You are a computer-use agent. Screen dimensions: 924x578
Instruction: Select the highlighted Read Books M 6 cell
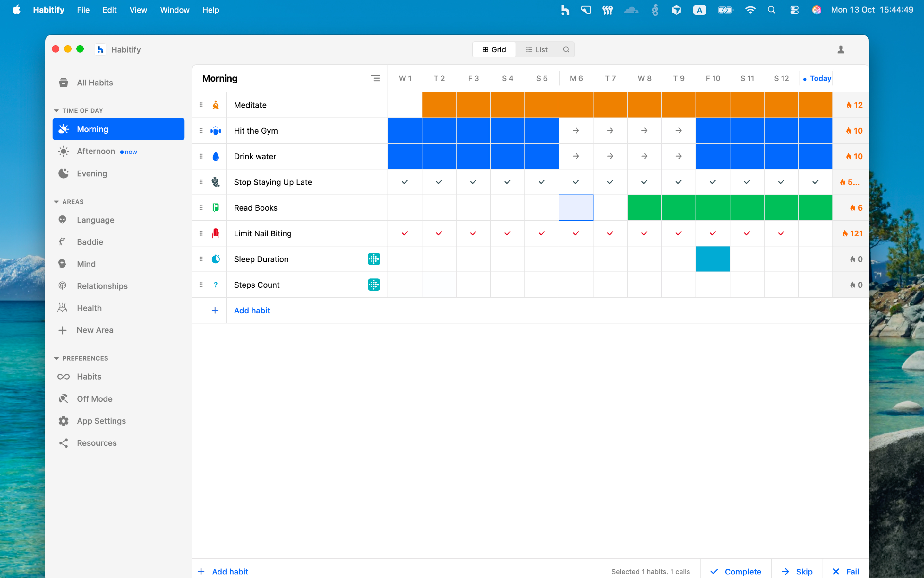[x=576, y=207]
